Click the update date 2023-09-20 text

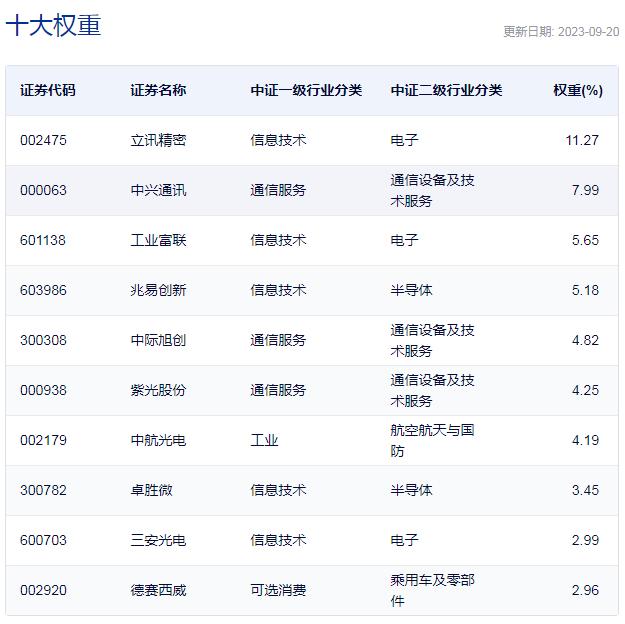pos(561,32)
